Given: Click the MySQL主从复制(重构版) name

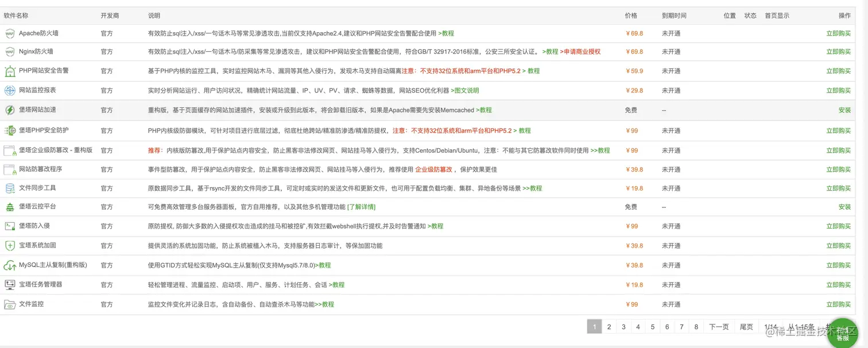Looking at the screenshot, I should pyautogui.click(x=53, y=265).
